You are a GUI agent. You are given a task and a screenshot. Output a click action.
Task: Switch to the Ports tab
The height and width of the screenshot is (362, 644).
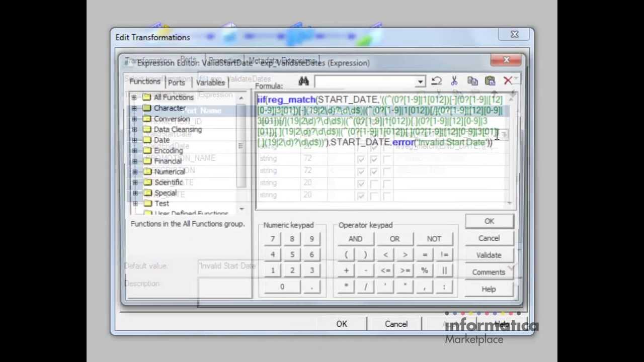[x=177, y=82]
